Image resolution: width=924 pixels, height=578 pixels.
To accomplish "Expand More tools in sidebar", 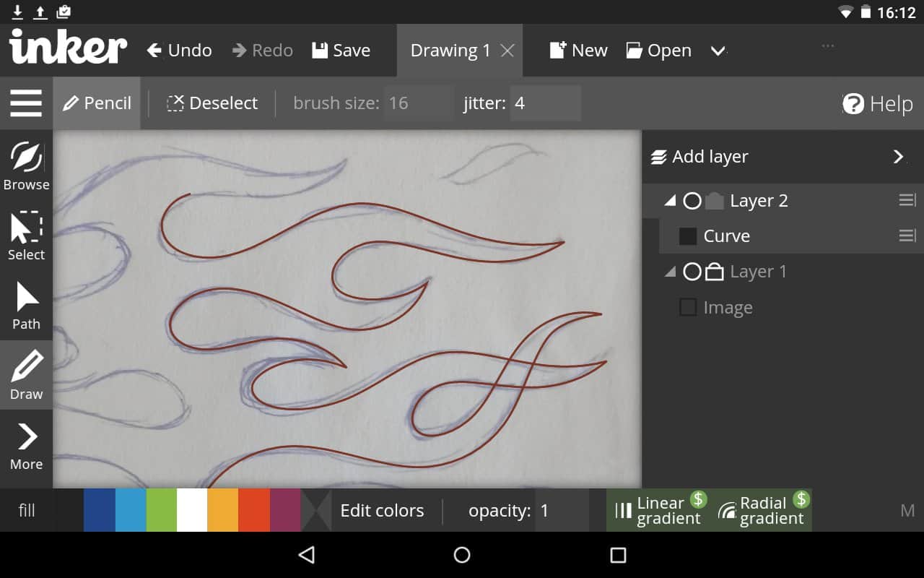I will tap(26, 445).
